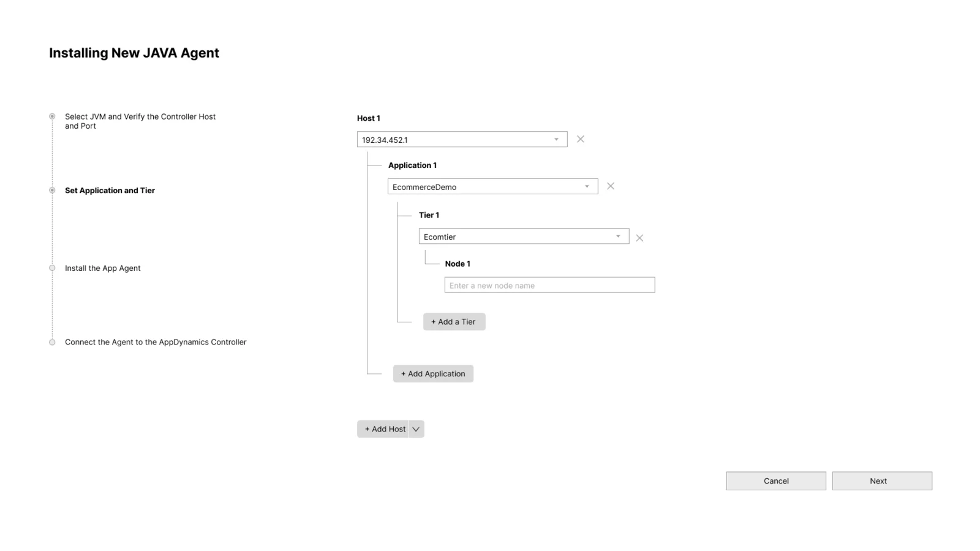Image resolution: width=980 pixels, height=551 pixels.
Task: Cancel the agent installation
Action: point(776,481)
